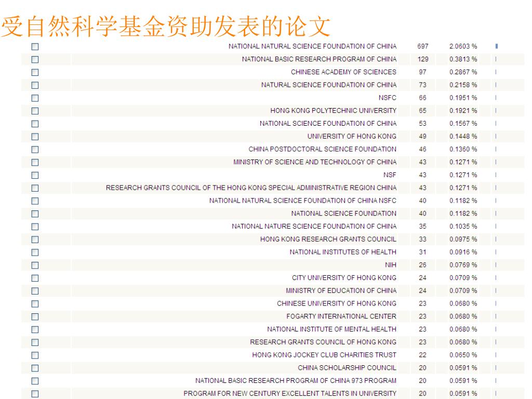This screenshot has width=532, height=399.
Task: Tick the National Science Foundation row checkbox
Action: [x=35, y=214]
